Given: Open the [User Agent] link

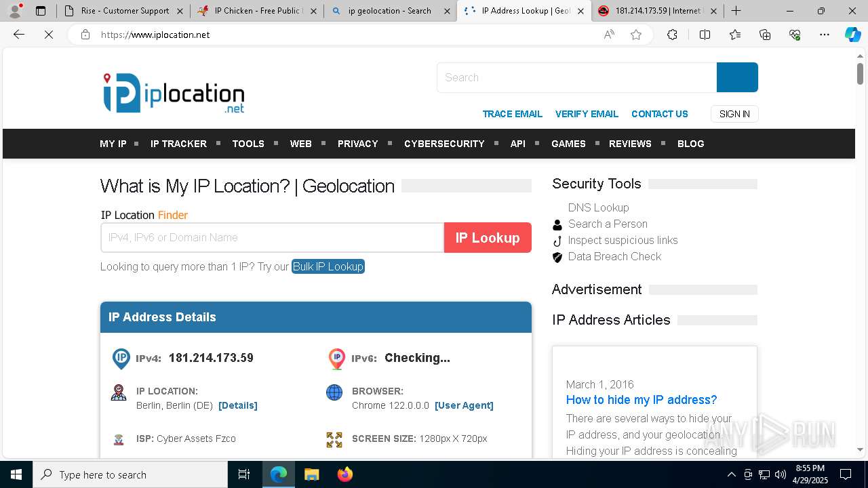Looking at the screenshot, I should (x=464, y=405).
